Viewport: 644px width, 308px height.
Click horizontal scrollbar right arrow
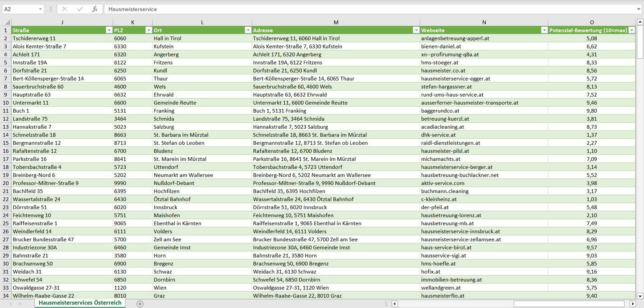632,304
